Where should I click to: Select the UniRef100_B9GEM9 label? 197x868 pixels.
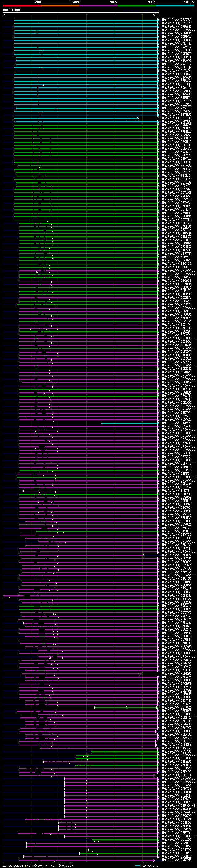coord(177,162)
